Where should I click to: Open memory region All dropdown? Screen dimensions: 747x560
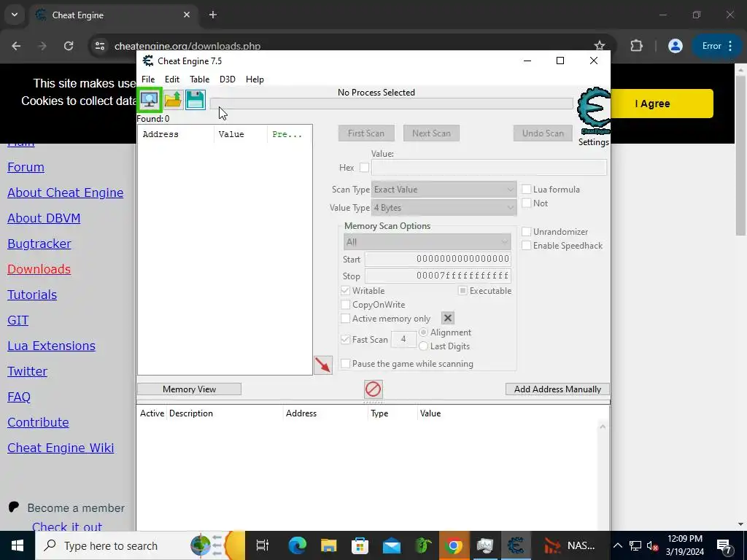(x=427, y=242)
